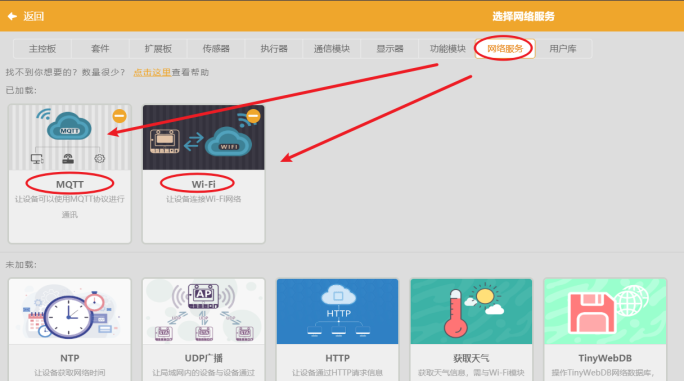
Task: Select the 扩展板 tab
Action: pyautogui.click(x=158, y=49)
